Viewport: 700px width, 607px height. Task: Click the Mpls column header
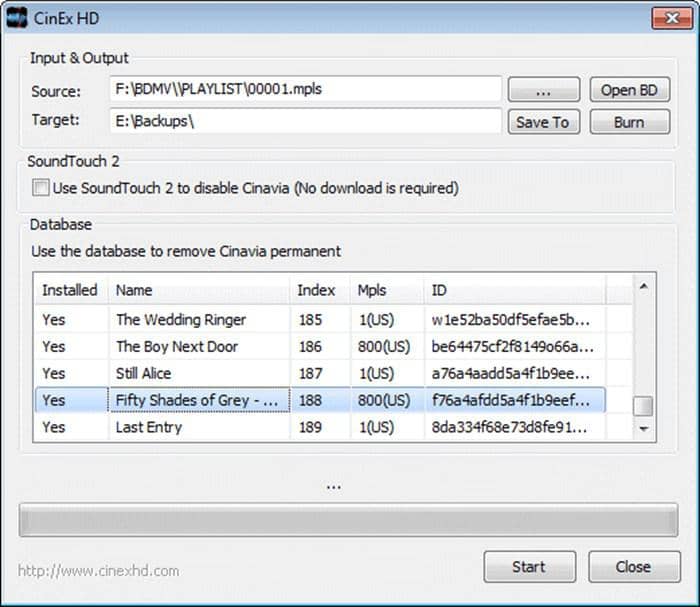tap(388, 290)
